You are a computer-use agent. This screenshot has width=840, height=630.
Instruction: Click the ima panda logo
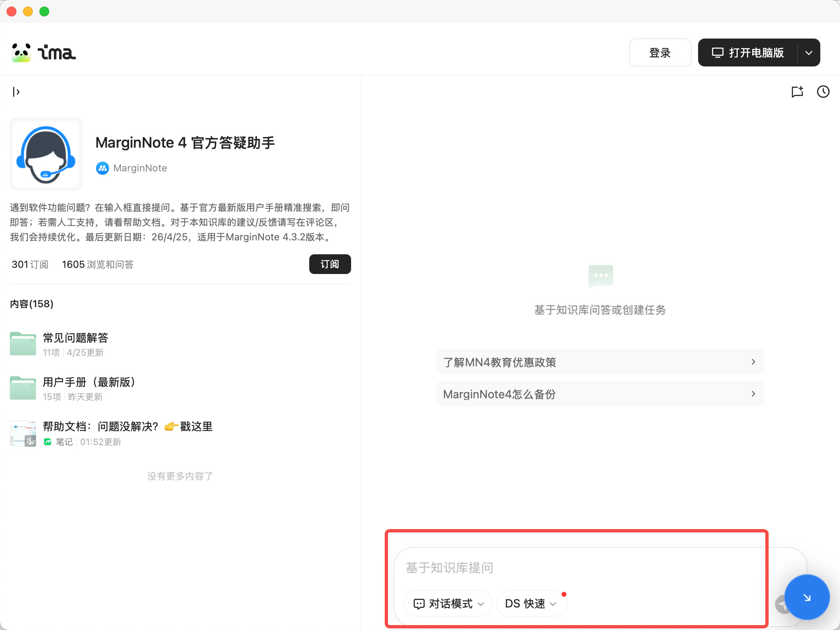pos(21,53)
